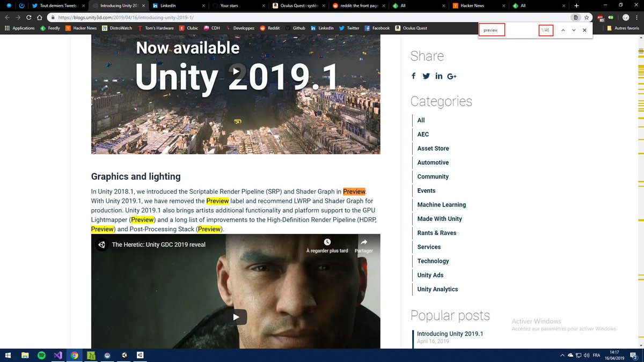Open a new browser tab
This screenshot has height=362, width=644.
pos(576,5)
